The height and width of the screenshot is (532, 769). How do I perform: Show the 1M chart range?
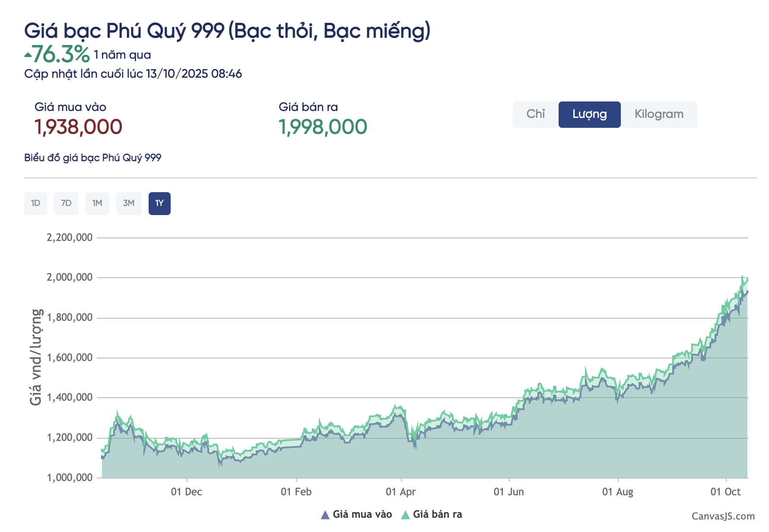(x=97, y=203)
